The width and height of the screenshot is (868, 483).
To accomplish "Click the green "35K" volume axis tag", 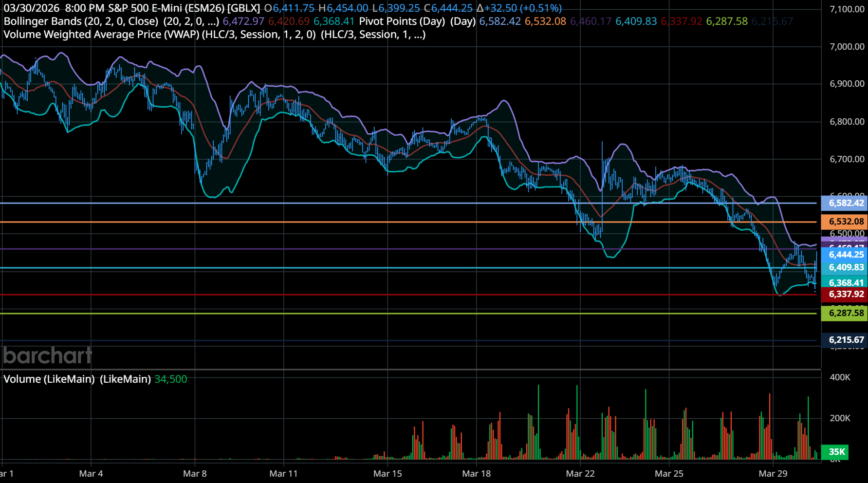I will (x=835, y=452).
